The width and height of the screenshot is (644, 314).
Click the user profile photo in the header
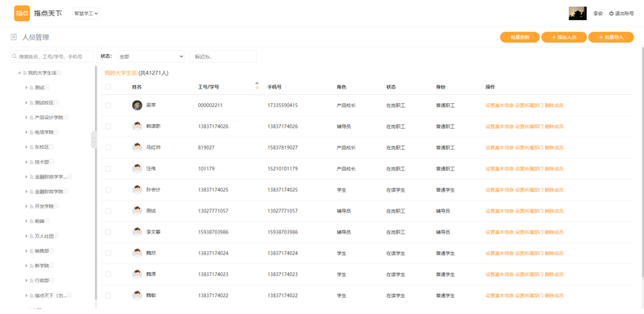577,13
